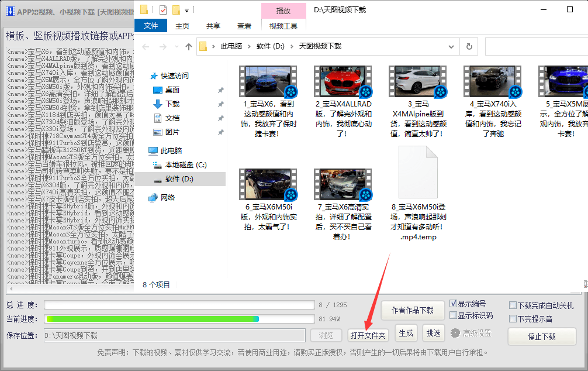588x371 pixels.
Task: Click the chevron after 此电脑 in the address bar
Action: pyautogui.click(x=249, y=47)
